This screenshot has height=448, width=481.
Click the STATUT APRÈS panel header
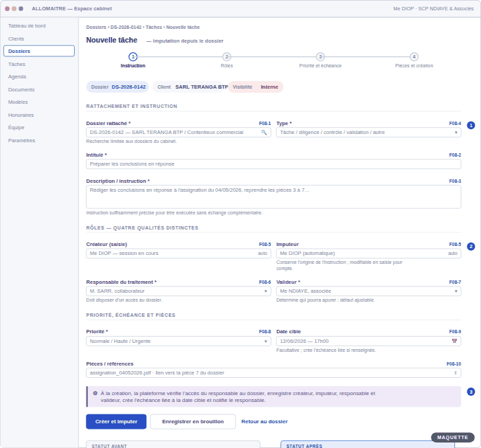(x=304, y=446)
